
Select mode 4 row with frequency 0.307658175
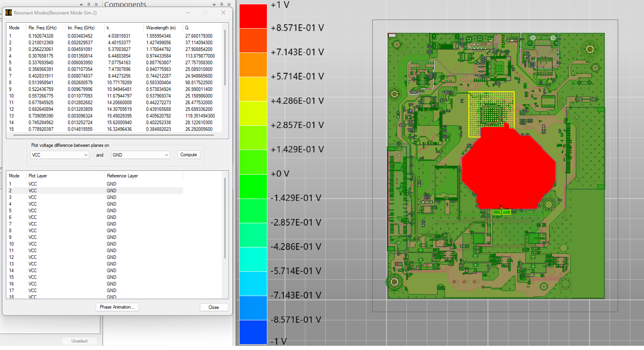[115, 56]
